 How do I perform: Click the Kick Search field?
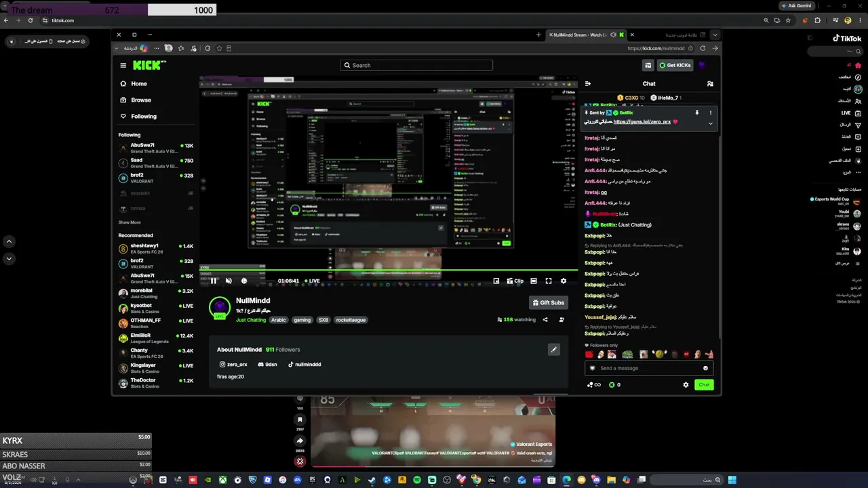click(416, 65)
